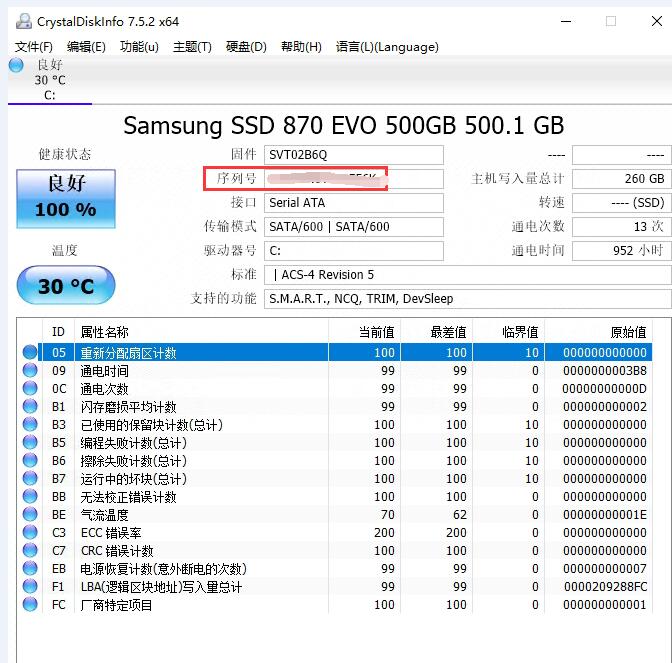Click the status orb for row B3
Image resolution: width=672 pixels, height=663 pixels.
click(x=30, y=424)
